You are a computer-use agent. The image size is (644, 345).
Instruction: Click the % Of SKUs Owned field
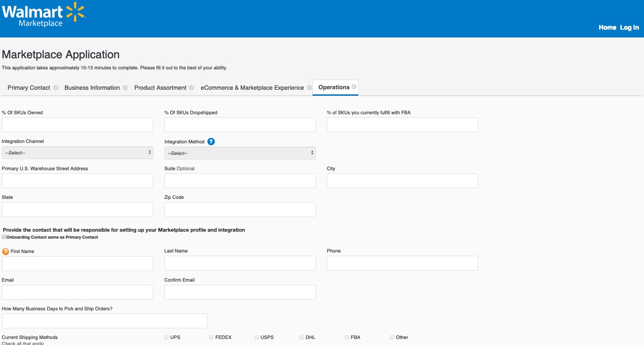click(77, 124)
